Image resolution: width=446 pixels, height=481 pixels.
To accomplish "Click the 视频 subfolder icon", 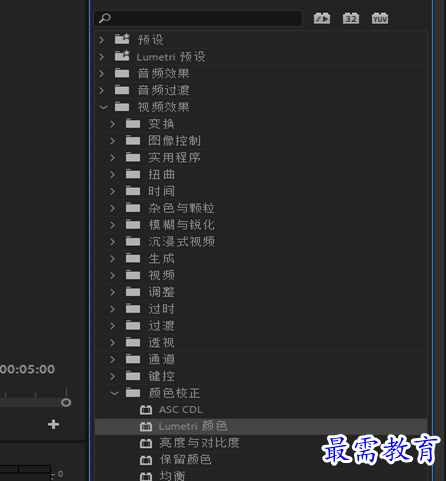I will [133, 275].
